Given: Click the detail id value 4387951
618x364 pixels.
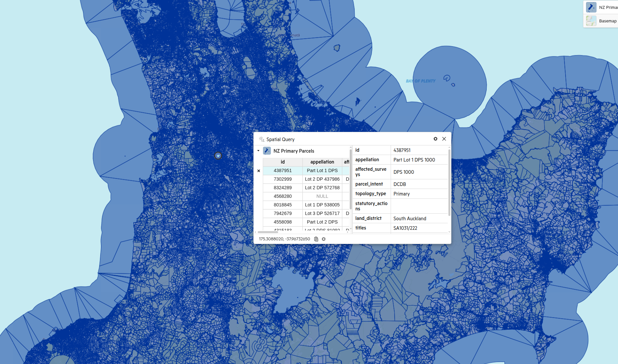Looking at the screenshot, I should 402,150.
